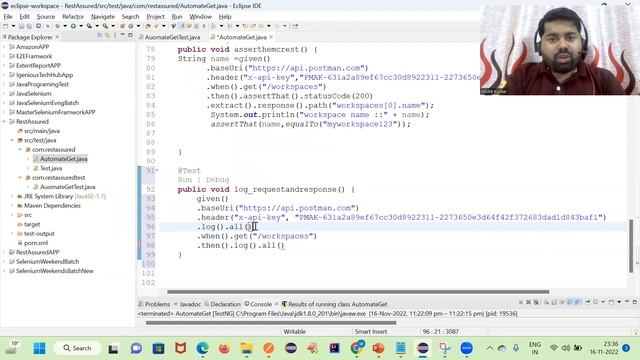Click the editor horizontal scrollbar

click(358, 292)
